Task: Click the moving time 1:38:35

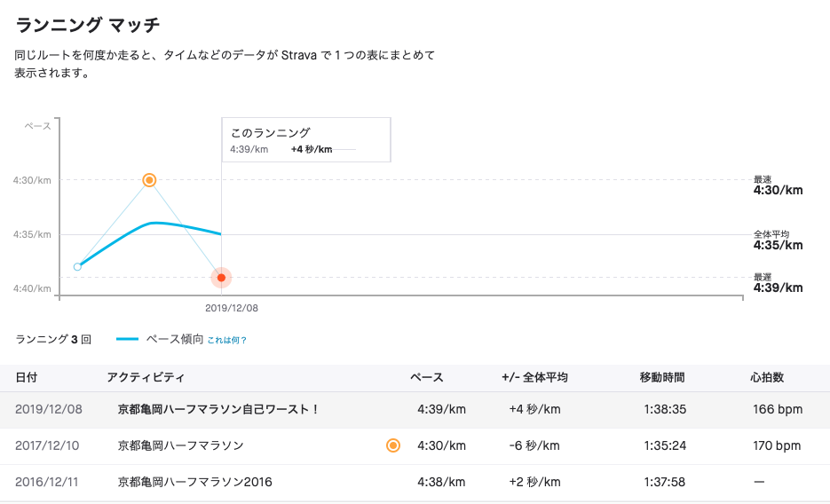Action: click(x=665, y=409)
